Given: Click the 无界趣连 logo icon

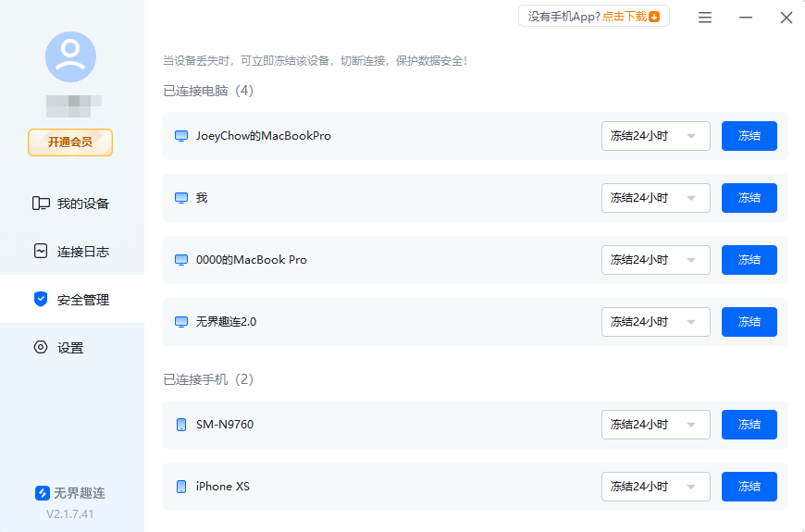Looking at the screenshot, I should coord(42,493).
